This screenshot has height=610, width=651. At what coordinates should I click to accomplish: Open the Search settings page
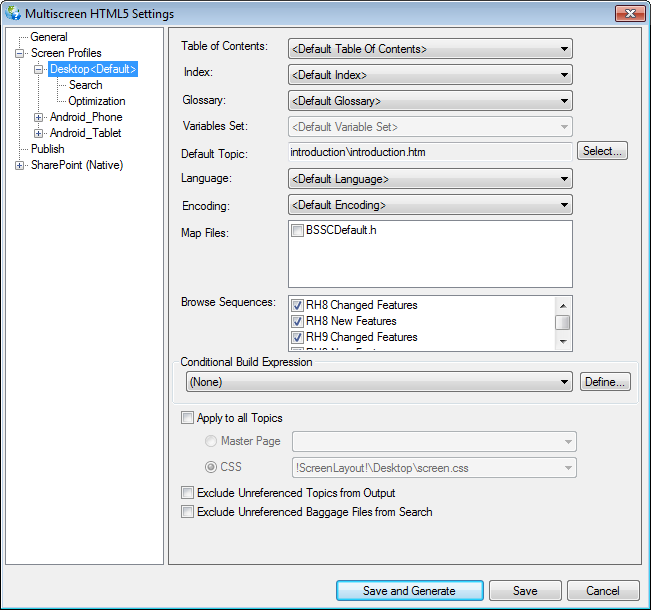tap(85, 85)
